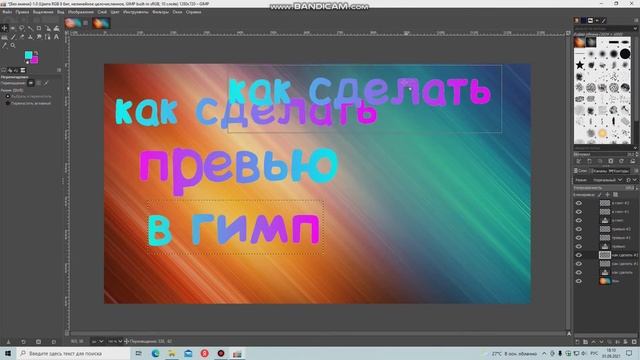Select the Unified Transform tool
Viewport: 640px width, 360px height.
[x=48, y=28]
